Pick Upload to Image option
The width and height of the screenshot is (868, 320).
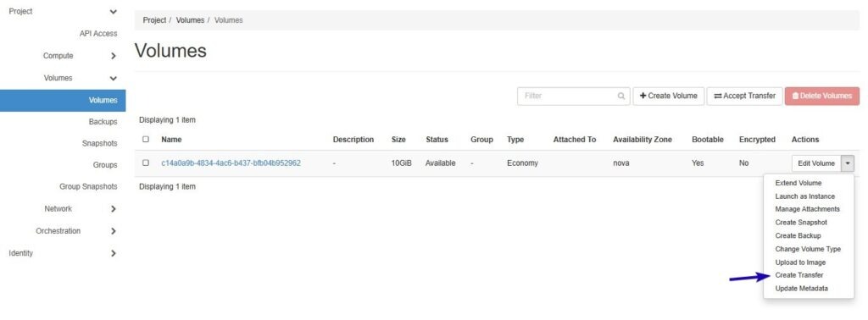(x=800, y=262)
